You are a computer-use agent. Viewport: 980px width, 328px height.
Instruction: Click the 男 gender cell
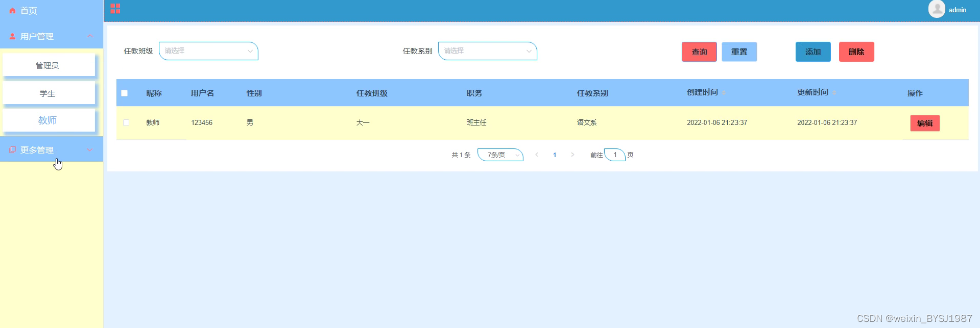(x=250, y=122)
